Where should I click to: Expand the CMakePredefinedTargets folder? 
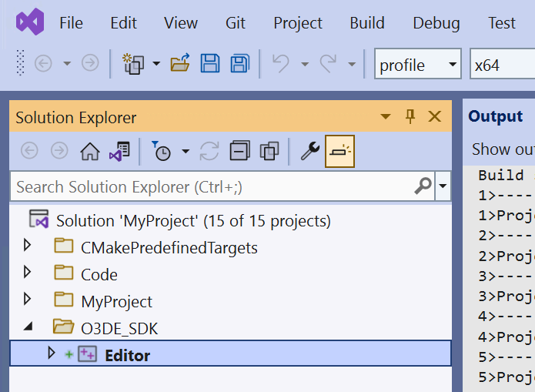pos(28,247)
